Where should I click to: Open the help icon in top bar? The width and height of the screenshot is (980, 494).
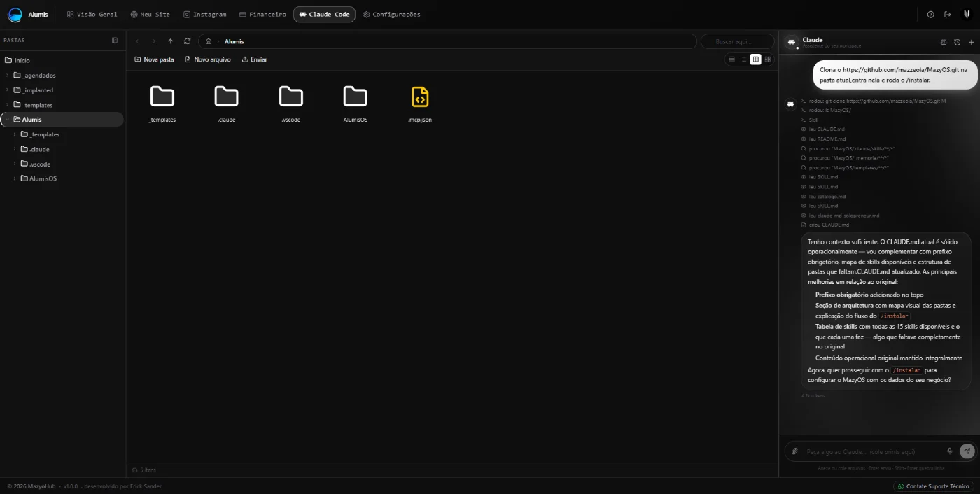(x=930, y=14)
